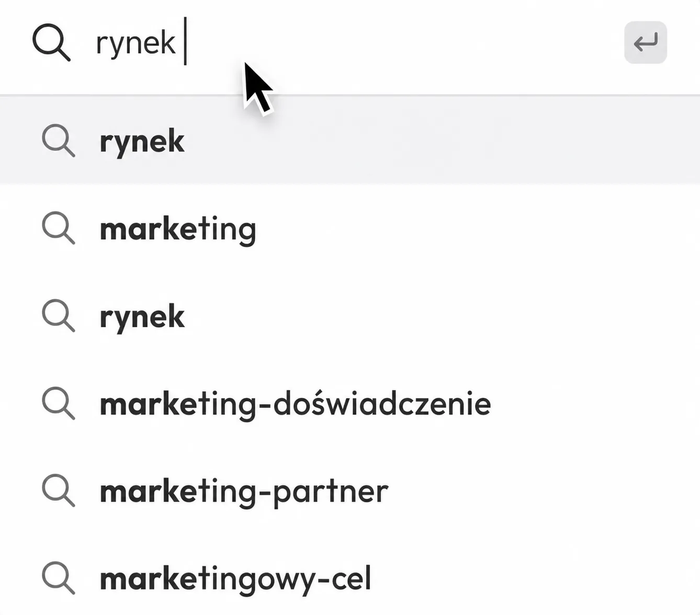Select the marketing-partner suggestion
This screenshot has width=700, height=615.
(x=244, y=492)
